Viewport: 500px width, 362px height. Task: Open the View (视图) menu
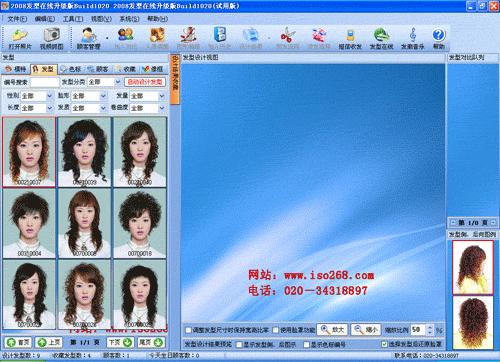coord(101,19)
